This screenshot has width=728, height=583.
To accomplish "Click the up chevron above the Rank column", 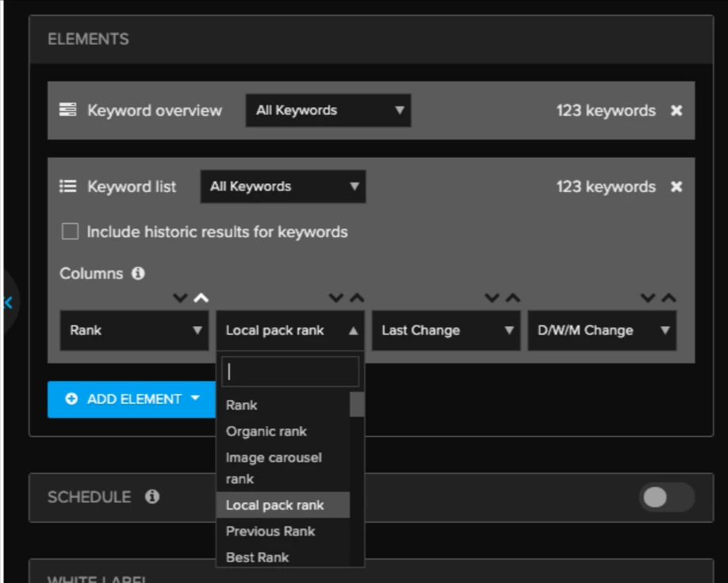I will pos(200,297).
